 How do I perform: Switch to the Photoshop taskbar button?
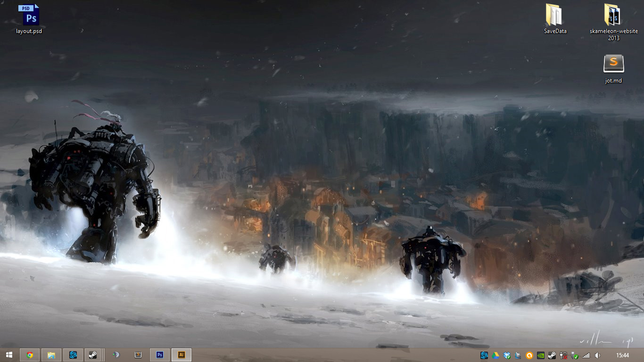point(160,355)
